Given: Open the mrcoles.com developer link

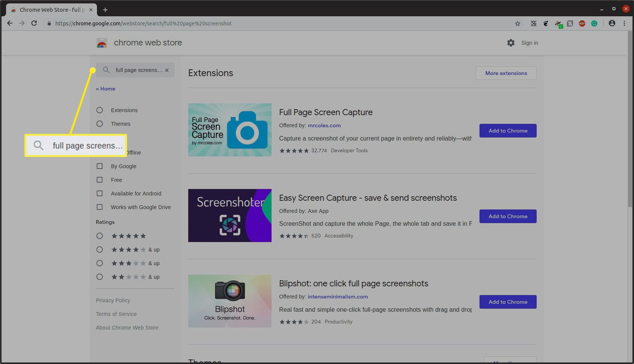Looking at the screenshot, I should 324,125.
